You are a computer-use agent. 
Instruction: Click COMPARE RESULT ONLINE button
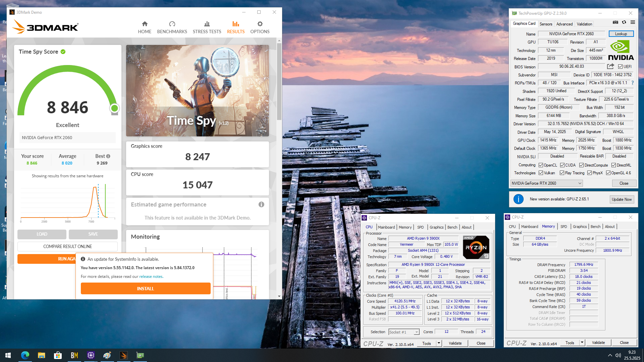[67, 246]
